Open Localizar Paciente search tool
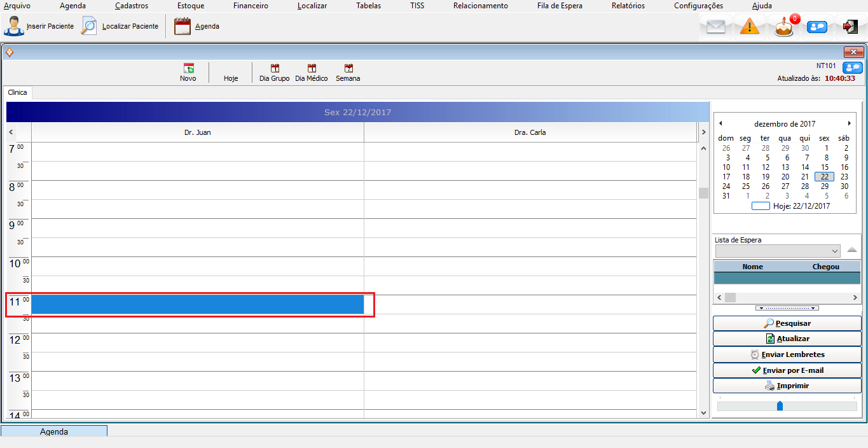Image resolution: width=868 pixels, height=448 pixels. [x=90, y=26]
